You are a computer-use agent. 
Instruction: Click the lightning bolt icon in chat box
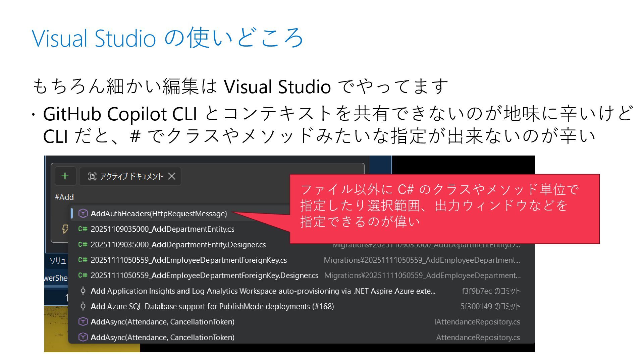(x=65, y=229)
